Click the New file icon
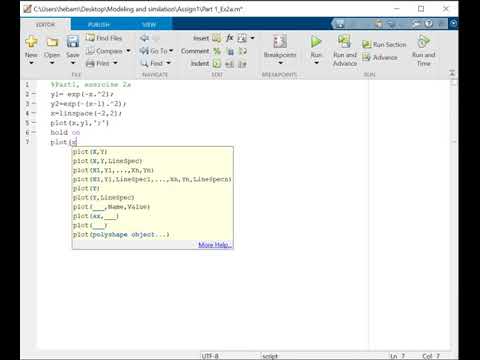This screenshot has width=480, height=360. pos(31,42)
